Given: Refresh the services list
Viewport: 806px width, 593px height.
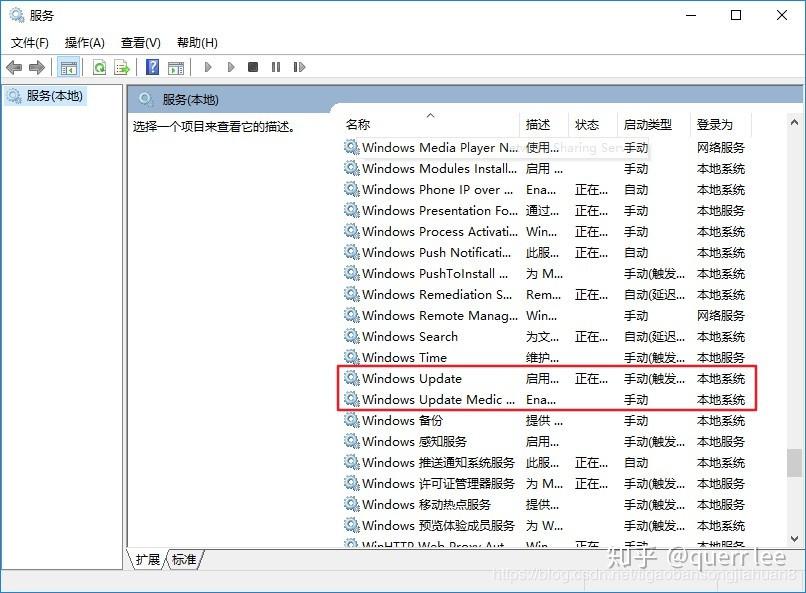Looking at the screenshot, I should click(100, 67).
